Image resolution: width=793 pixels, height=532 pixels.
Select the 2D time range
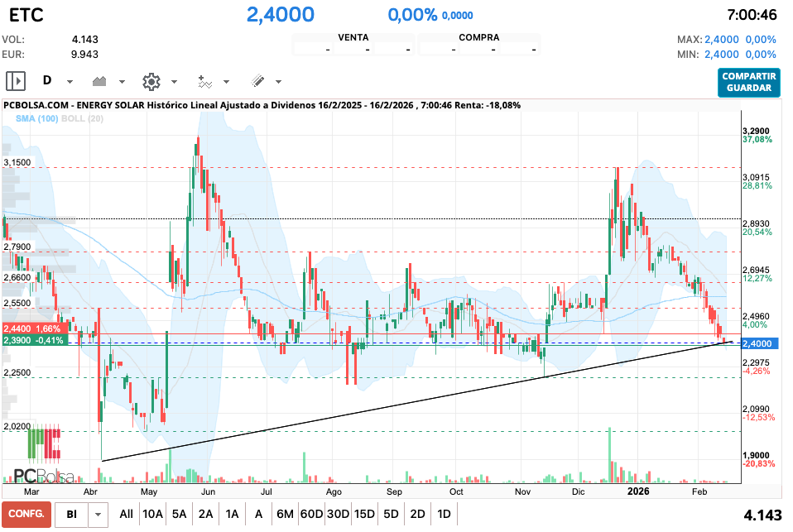(x=417, y=515)
